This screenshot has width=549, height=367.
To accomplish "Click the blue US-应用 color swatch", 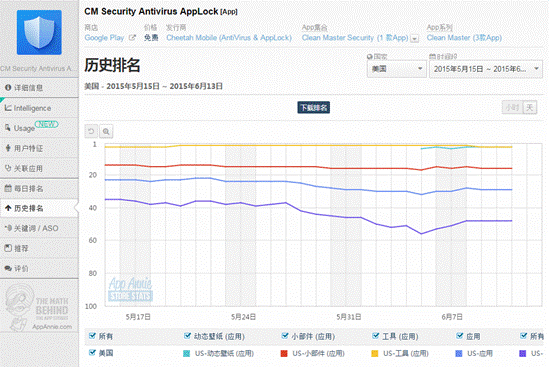I will tap(459, 354).
